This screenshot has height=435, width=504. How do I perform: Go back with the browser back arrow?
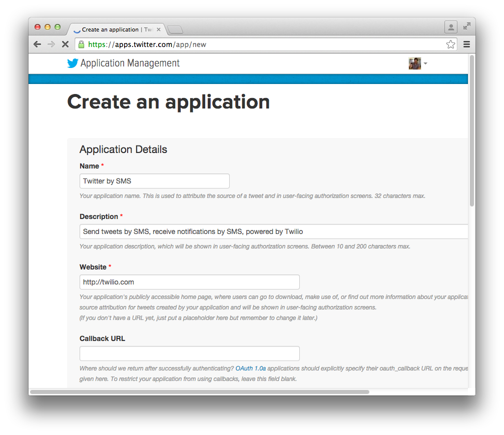pos(37,44)
